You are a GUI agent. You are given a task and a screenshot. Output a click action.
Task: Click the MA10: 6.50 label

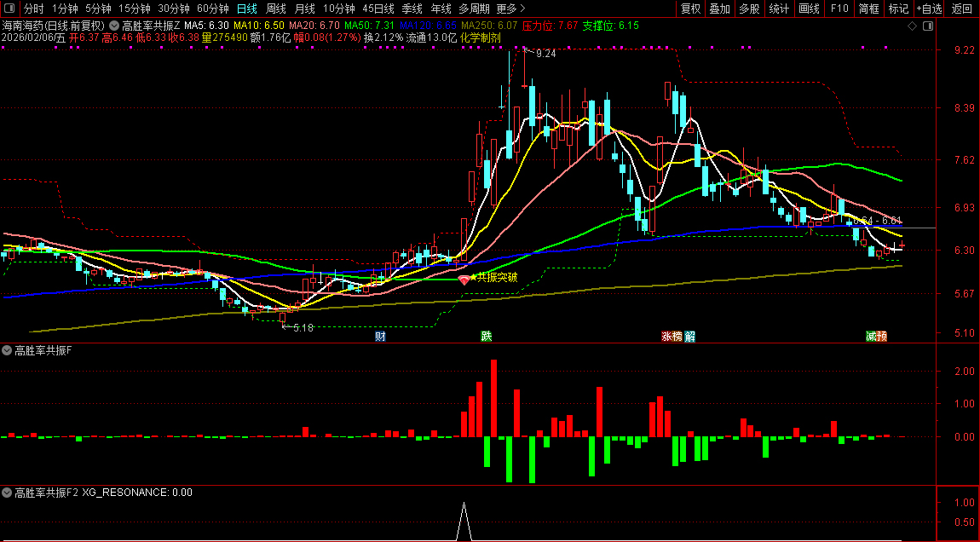coord(259,26)
